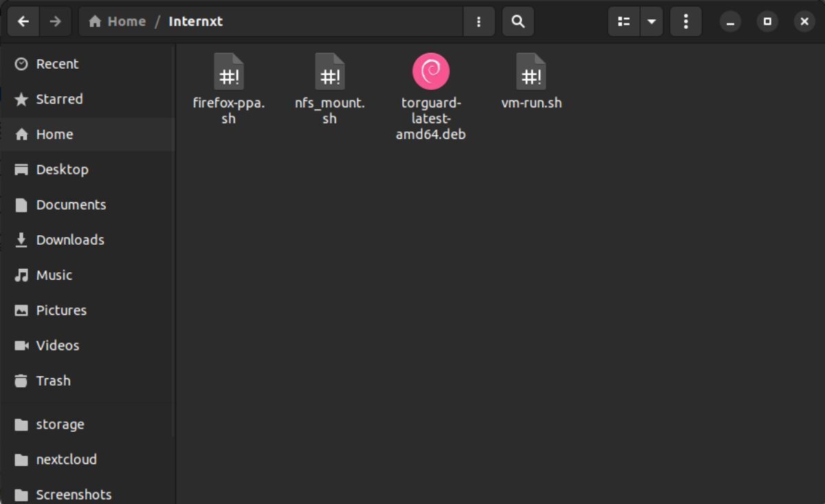Click the Videos camera icon
Screen dimensions: 825x504
21,345
